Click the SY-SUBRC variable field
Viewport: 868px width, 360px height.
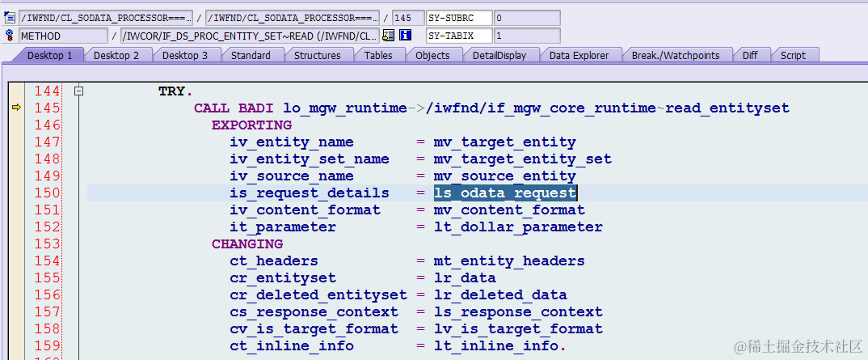[x=459, y=18]
